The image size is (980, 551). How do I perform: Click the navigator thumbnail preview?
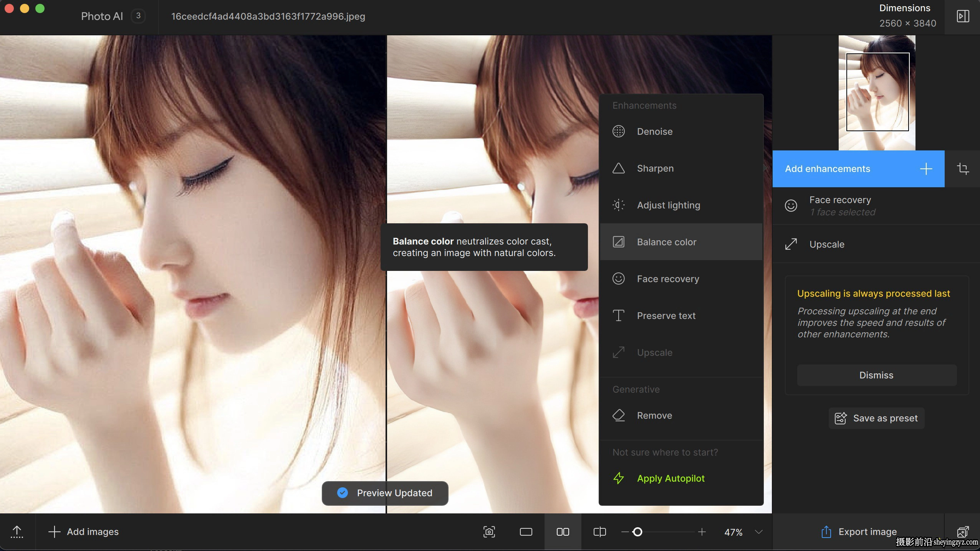tap(877, 92)
